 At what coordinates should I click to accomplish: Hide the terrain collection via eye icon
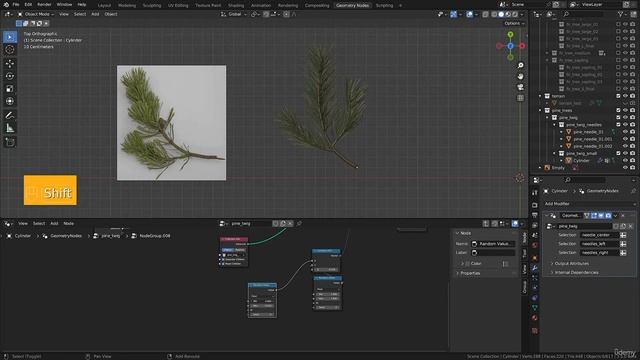(625, 96)
